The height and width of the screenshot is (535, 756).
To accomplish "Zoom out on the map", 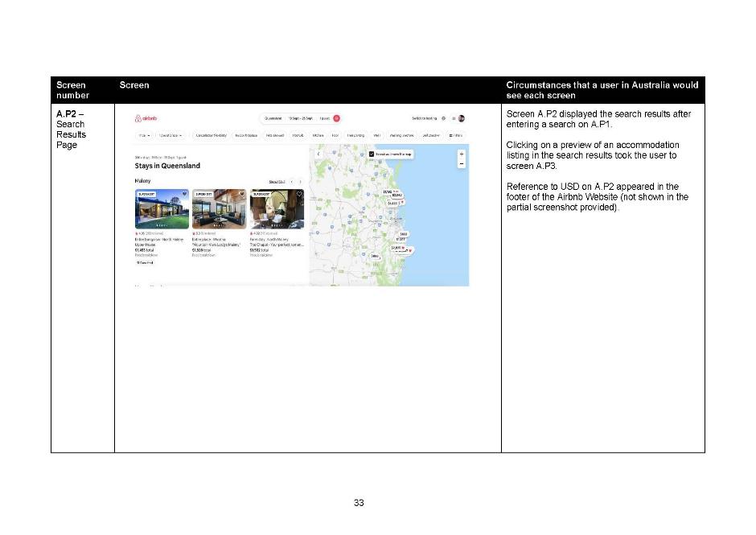I will 462,163.
